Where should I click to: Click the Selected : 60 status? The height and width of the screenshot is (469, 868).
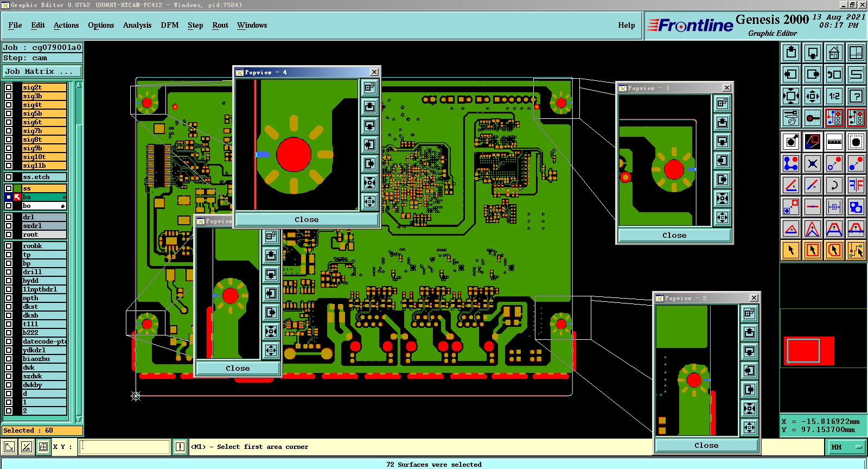click(x=42, y=430)
